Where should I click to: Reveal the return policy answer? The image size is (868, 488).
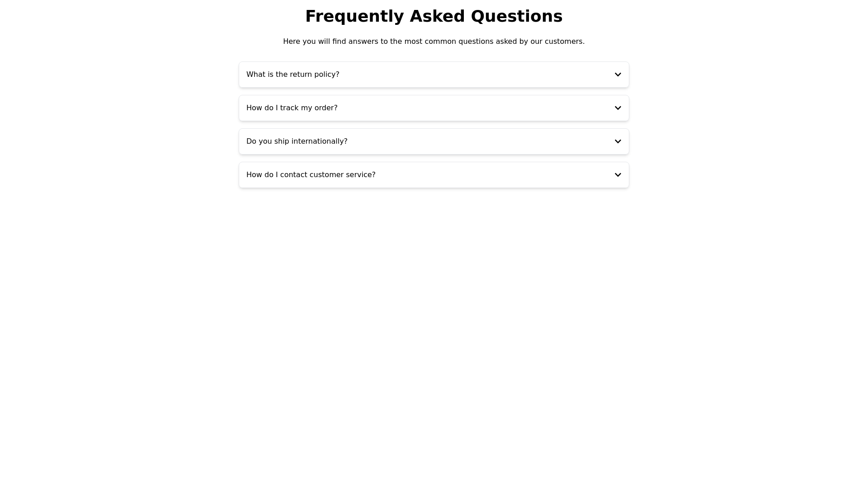pyautogui.click(x=433, y=75)
